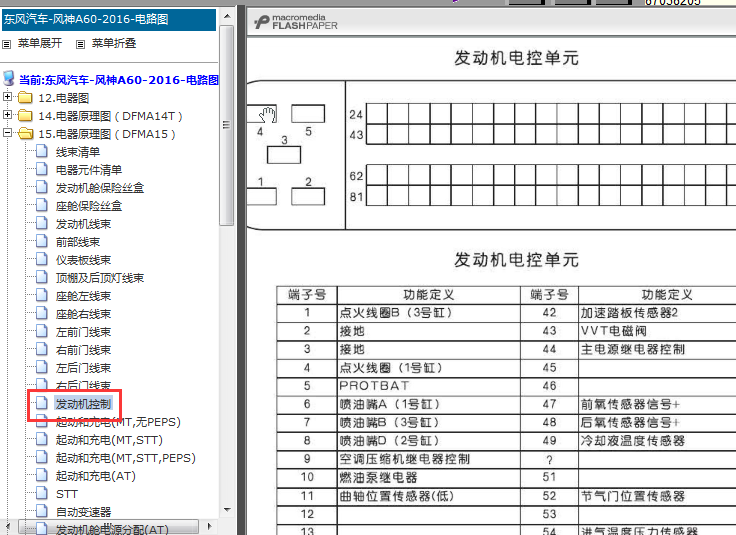Viewport: 736px width, 535px height.
Task: Open the 菜单折叠 link
Action: click(114, 43)
